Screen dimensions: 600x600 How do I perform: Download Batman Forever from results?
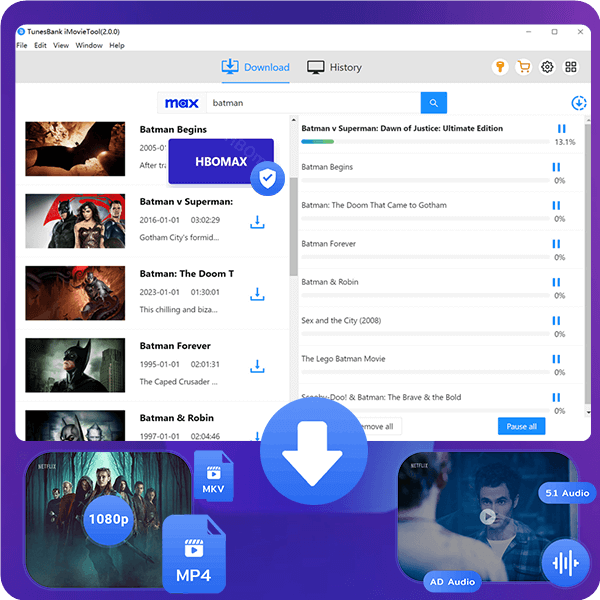(x=257, y=366)
